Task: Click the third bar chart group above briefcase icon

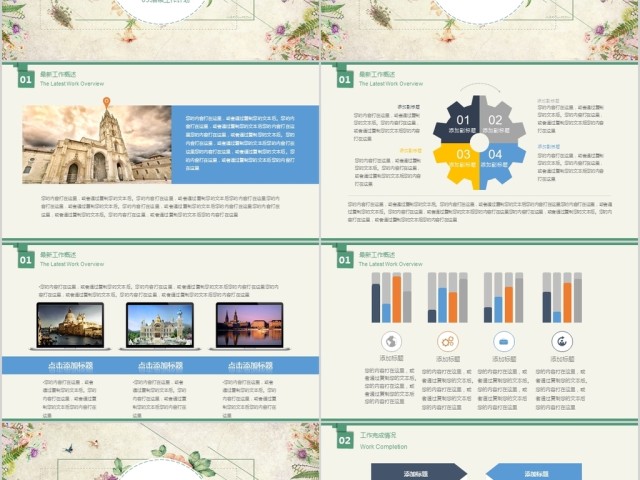Action: tap(503, 298)
